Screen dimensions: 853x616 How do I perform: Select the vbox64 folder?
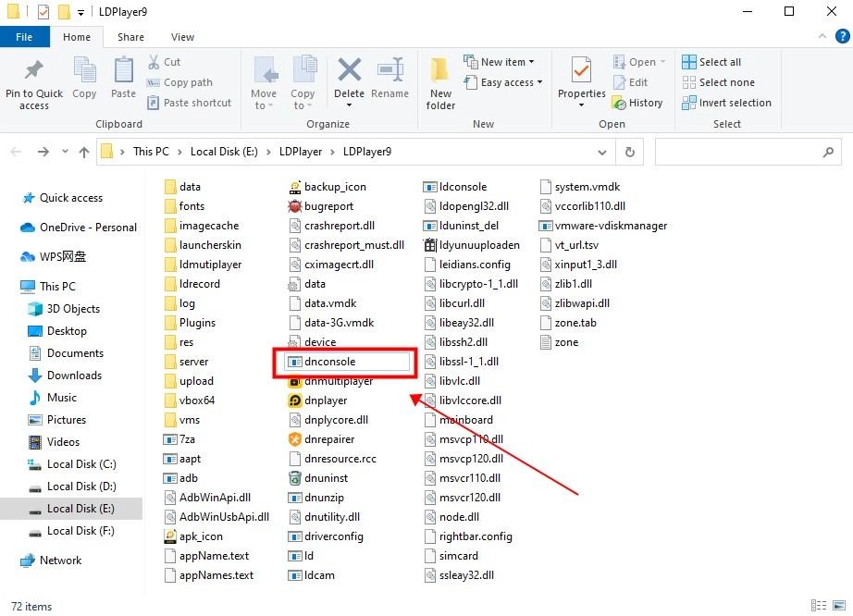(x=190, y=400)
